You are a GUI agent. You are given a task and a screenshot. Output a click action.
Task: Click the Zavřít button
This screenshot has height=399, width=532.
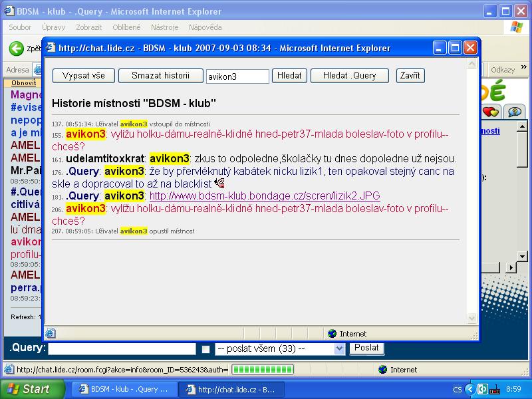coord(410,76)
